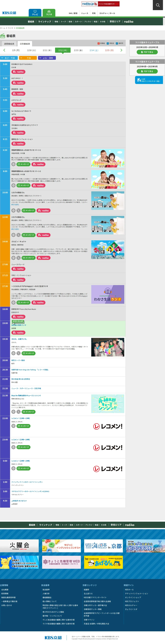Image resolution: width=165 pixels, height=644 pixels.
Task: Click 続きを読む for 12:00 となりの森谷さん
Action: pos(15,229)
